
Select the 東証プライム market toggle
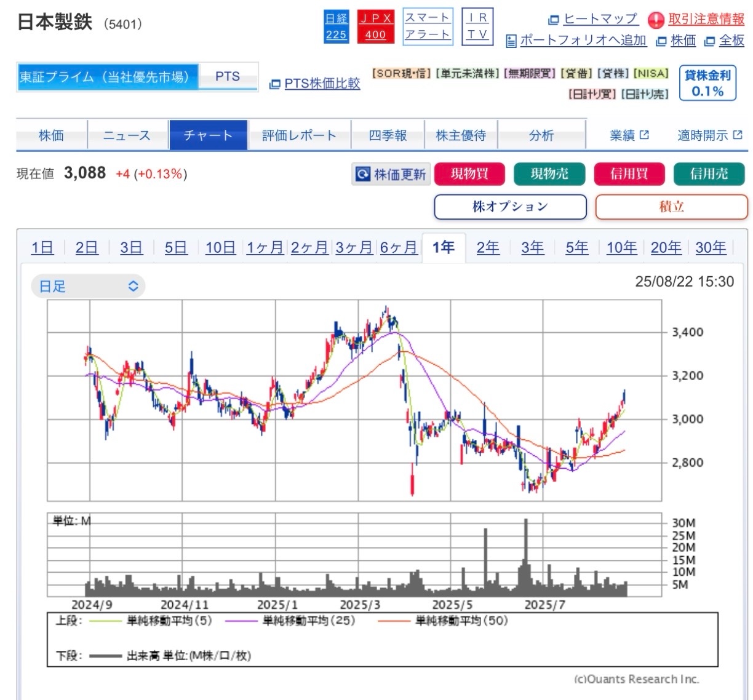pos(108,77)
